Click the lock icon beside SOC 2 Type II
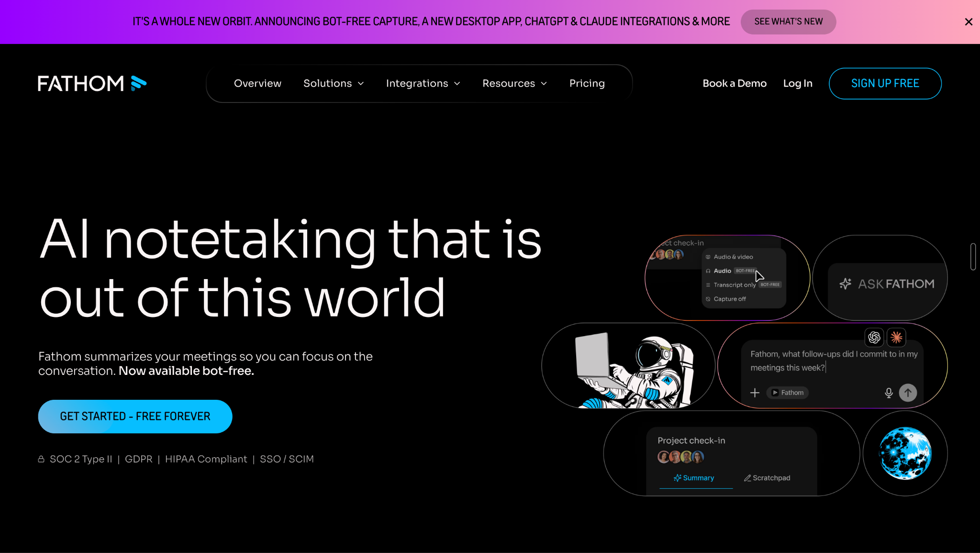The width and height of the screenshot is (980, 553). pos(41,459)
